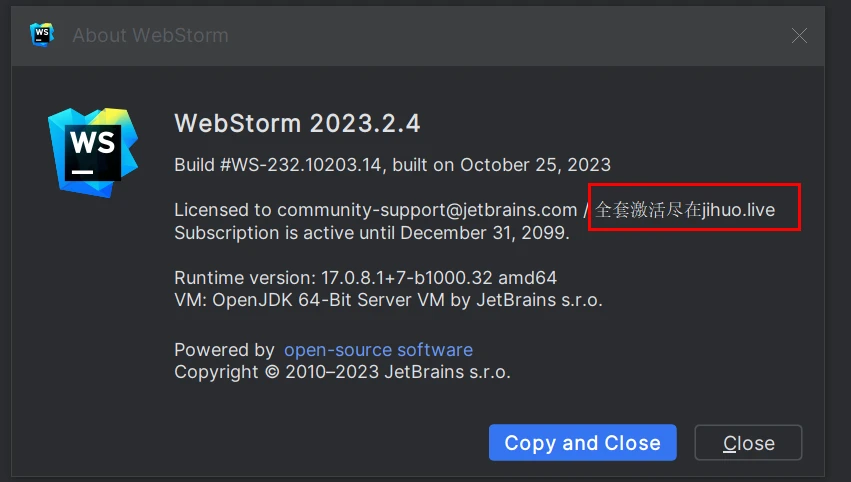Click the December 31, 2099 expiry date
851x482 pixels.
pos(484,233)
